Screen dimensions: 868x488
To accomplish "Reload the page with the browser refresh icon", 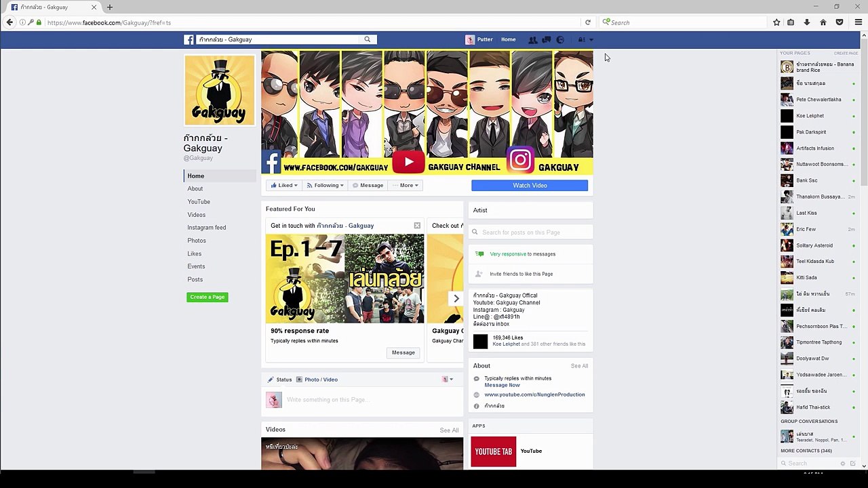I will pos(588,22).
